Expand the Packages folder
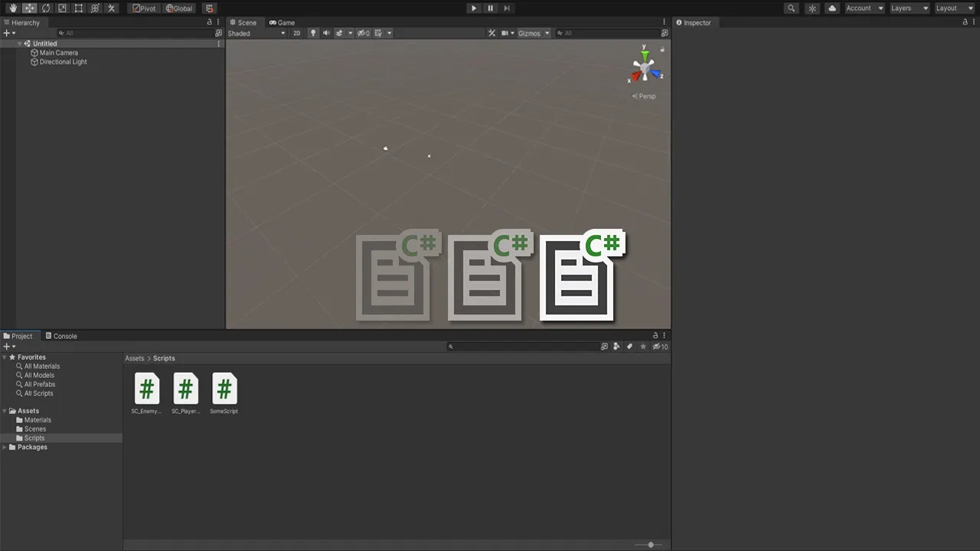The height and width of the screenshot is (551, 980). click(x=5, y=447)
